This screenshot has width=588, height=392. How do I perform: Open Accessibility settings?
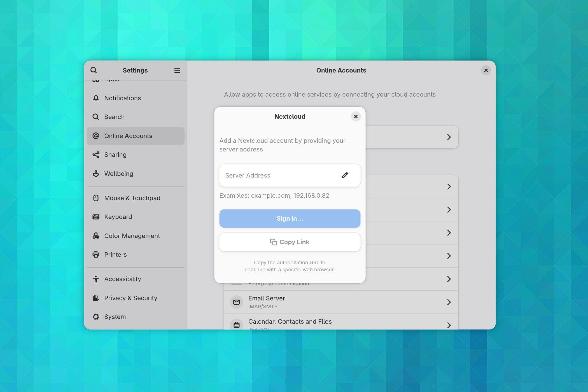tap(136, 279)
